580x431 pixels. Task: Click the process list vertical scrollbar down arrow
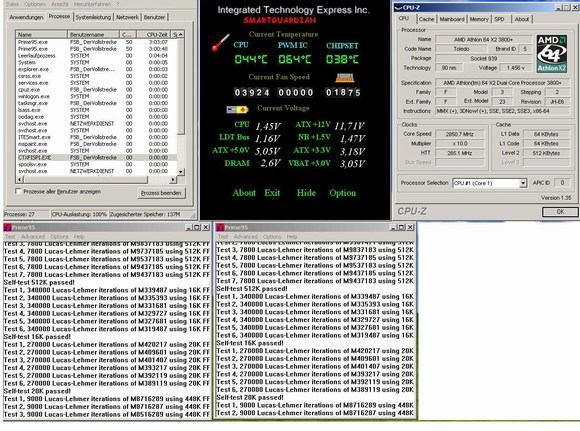181,172
